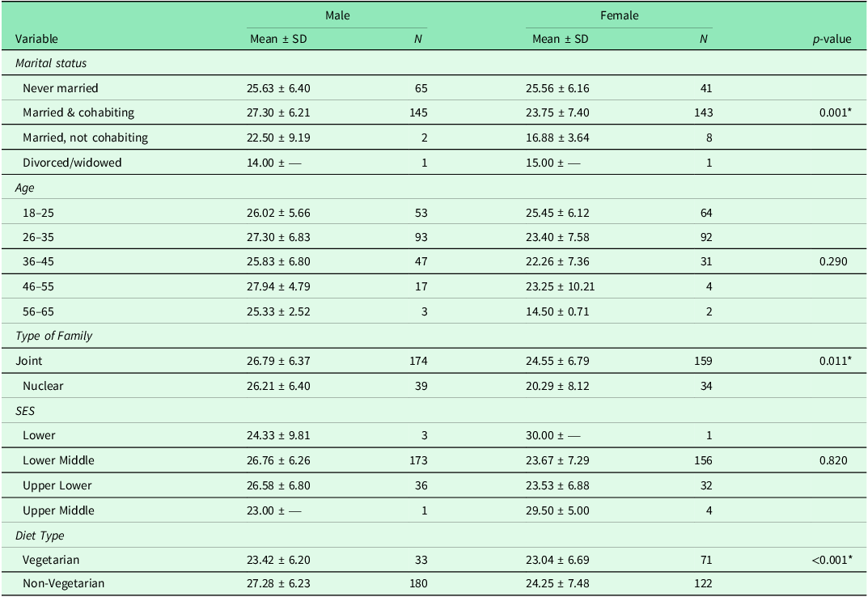
Task: Select the p-value column header
Action: (832, 39)
